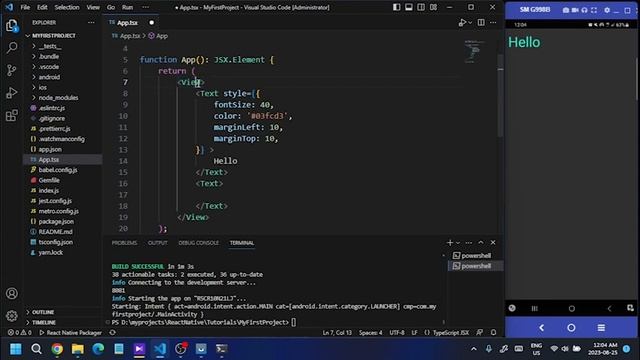Viewport: 640px width, 360px height.
Task: Maximize the terminal panel with chevron up
Action: coord(481,242)
